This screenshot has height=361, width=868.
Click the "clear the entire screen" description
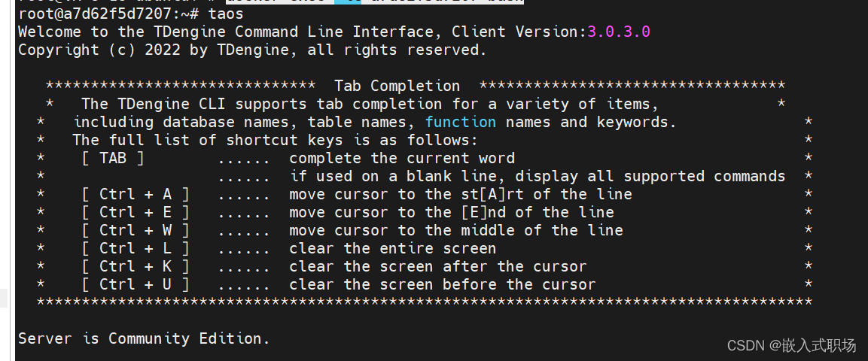pyautogui.click(x=392, y=248)
